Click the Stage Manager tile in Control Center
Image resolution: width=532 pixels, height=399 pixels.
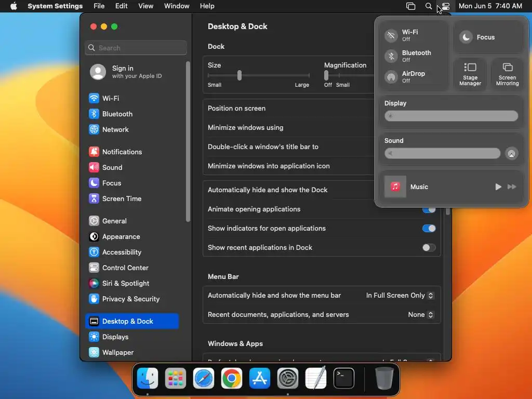click(x=470, y=74)
